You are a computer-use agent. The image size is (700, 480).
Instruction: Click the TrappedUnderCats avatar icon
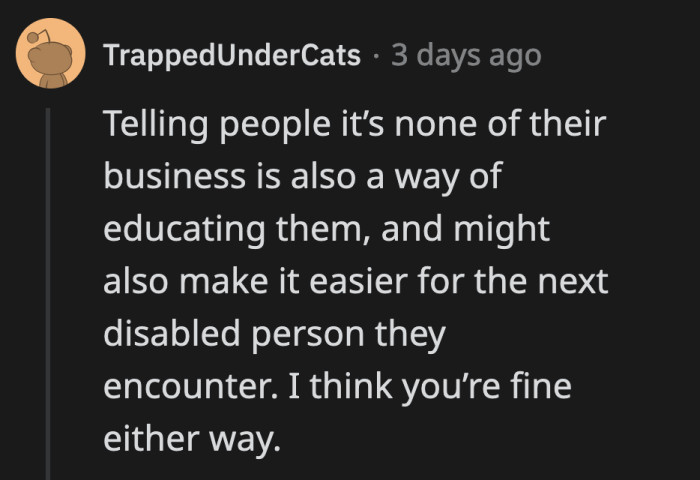click(50, 52)
